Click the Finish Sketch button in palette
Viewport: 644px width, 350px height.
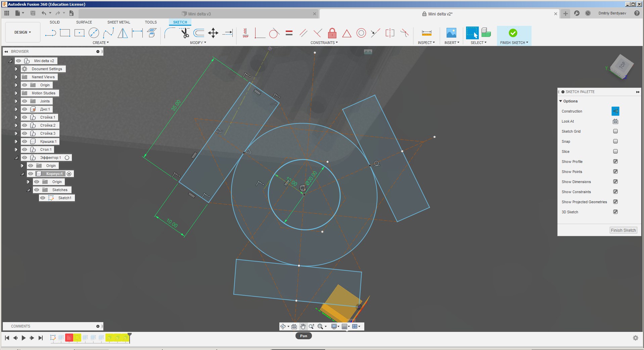click(x=623, y=230)
